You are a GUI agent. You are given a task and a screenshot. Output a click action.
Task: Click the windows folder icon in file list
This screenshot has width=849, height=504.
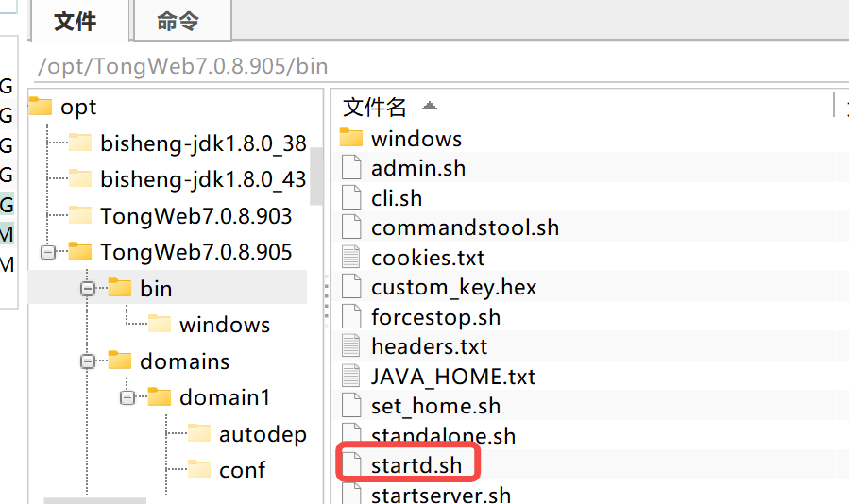point(351,138)
